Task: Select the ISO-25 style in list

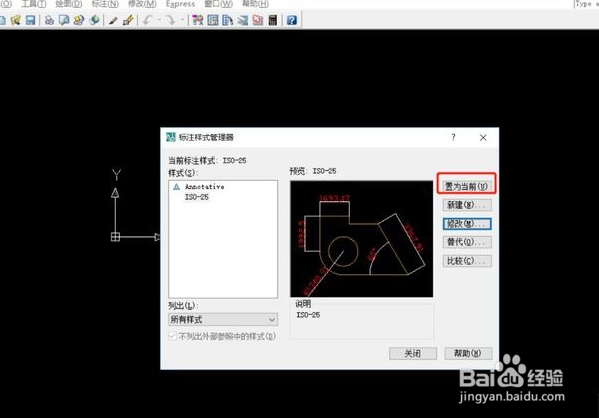Action: (197, 197)
